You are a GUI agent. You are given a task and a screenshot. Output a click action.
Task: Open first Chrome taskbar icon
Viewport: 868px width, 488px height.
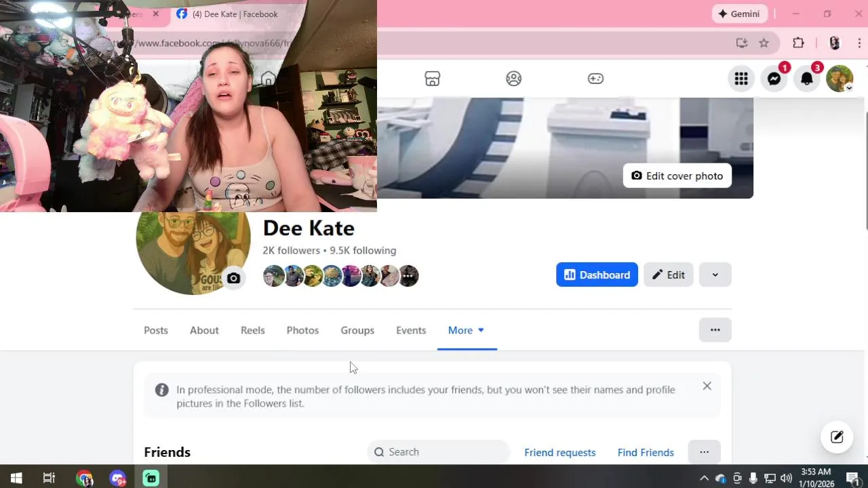84,479
